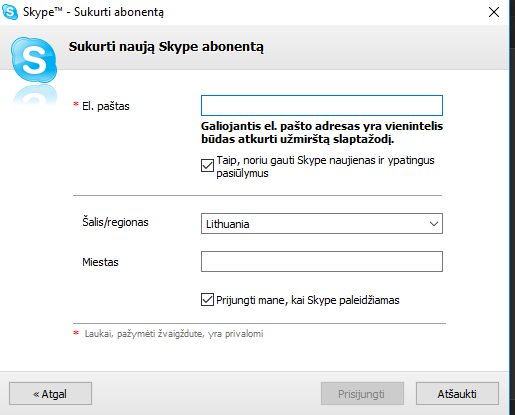Cancel signup with the Atšaukti button
The height and width of the screenshot is (415, 515).
[457, 394]
